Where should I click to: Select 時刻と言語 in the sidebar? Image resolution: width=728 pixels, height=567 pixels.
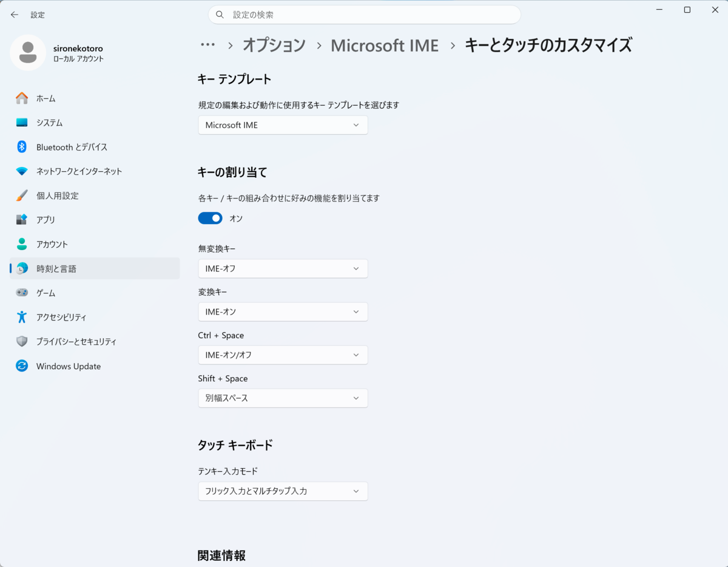coord(95,268)
